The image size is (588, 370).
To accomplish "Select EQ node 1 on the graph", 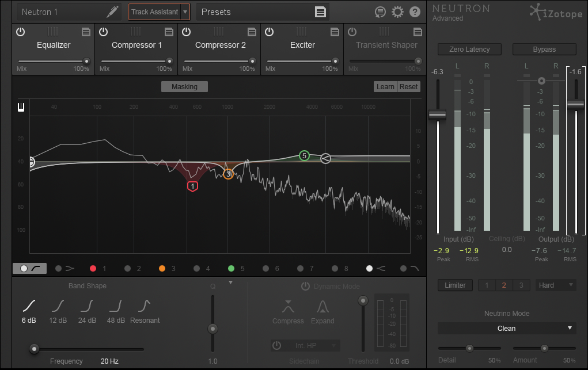I will click(x=192, y=186).
